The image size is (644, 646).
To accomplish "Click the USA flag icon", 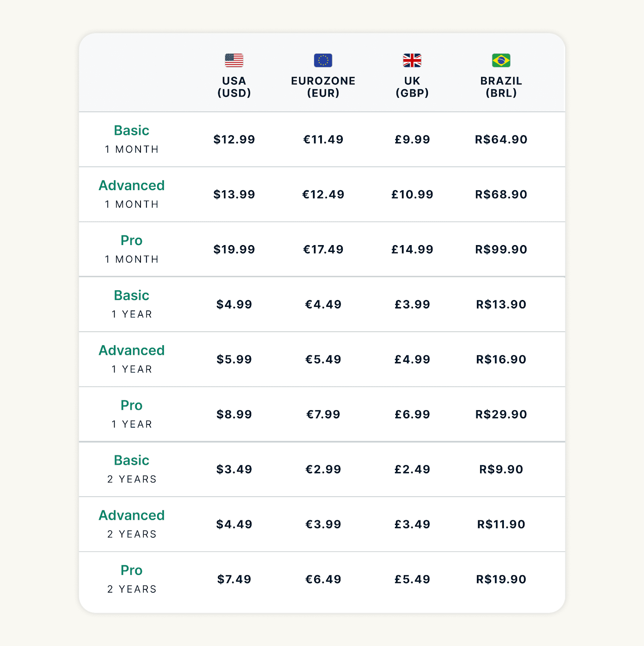I will 234,60.
